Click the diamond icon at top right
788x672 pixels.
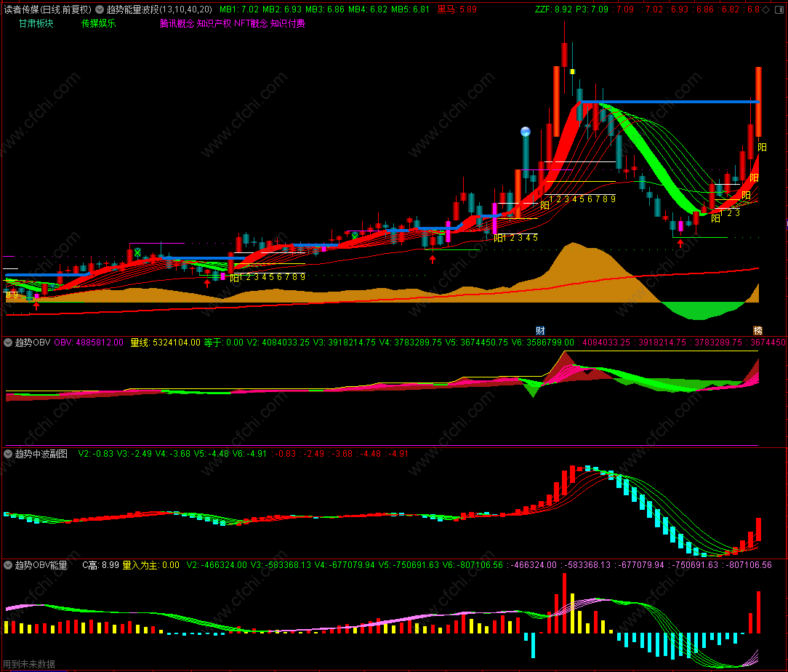click(x=766, y=9)
